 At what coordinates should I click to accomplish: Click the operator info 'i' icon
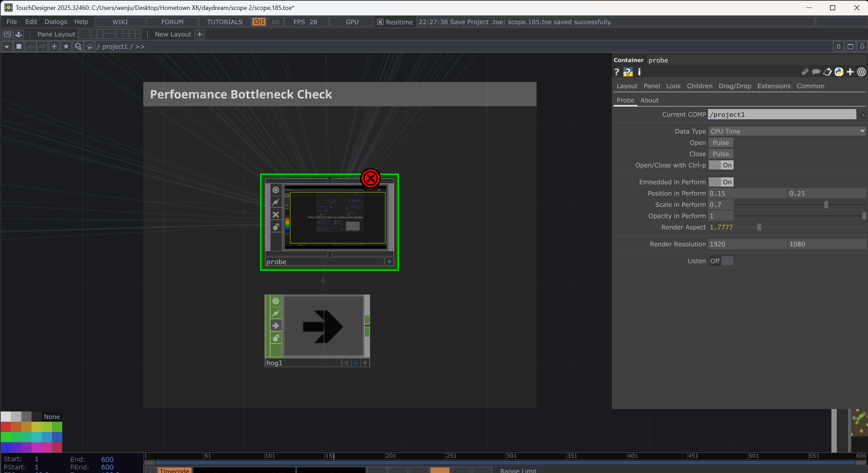[x=639, y=72]
